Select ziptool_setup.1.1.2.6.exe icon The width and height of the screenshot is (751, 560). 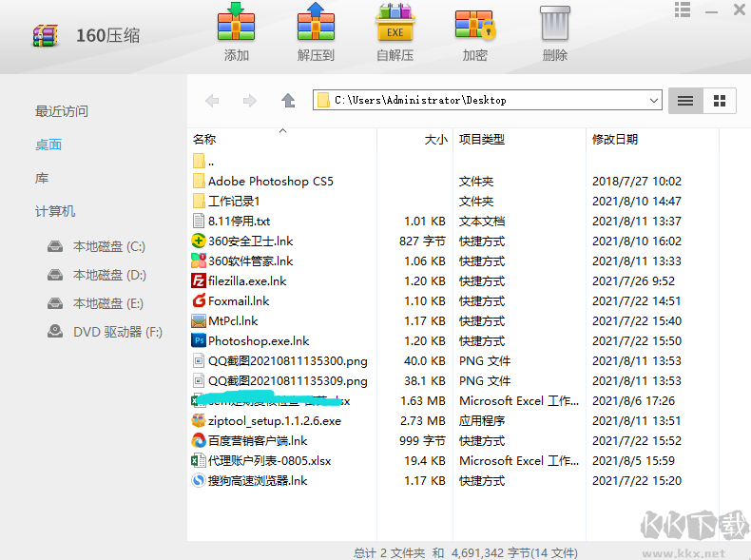[199, 421]
